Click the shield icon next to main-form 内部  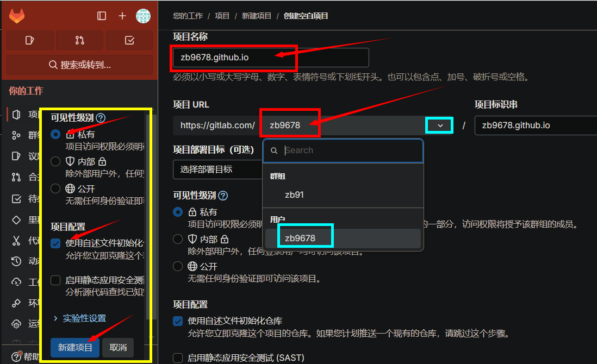[192, 239]
